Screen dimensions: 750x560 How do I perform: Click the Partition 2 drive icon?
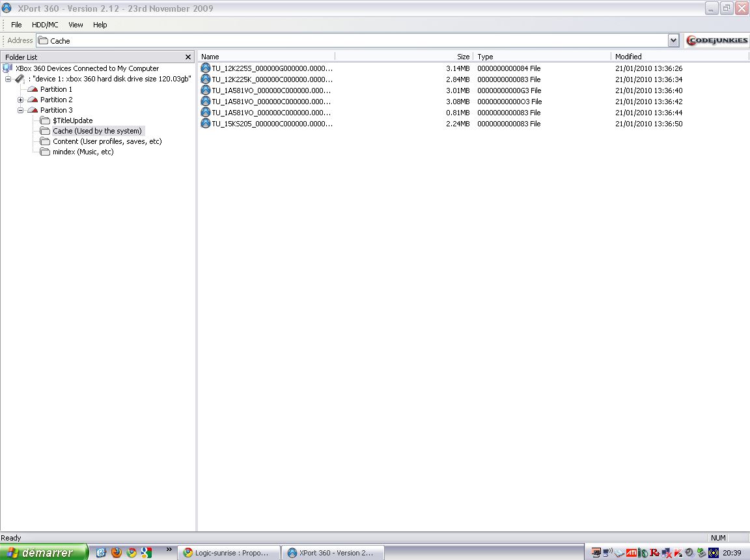[x=33, y=100]
